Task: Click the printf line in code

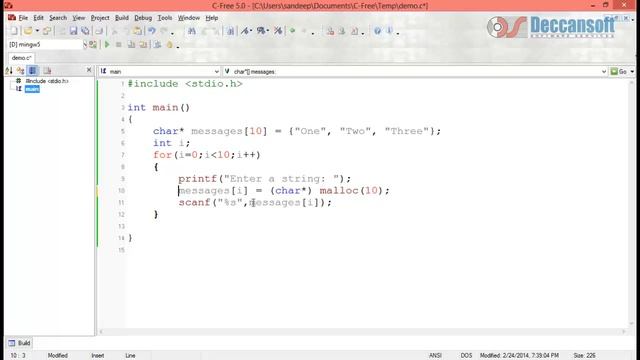Action: 264,179
